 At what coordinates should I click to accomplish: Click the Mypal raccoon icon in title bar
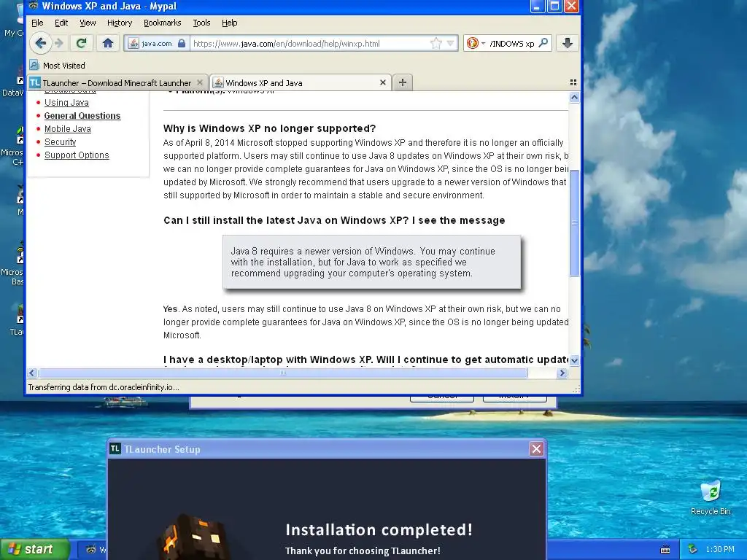tap(33, 6)
